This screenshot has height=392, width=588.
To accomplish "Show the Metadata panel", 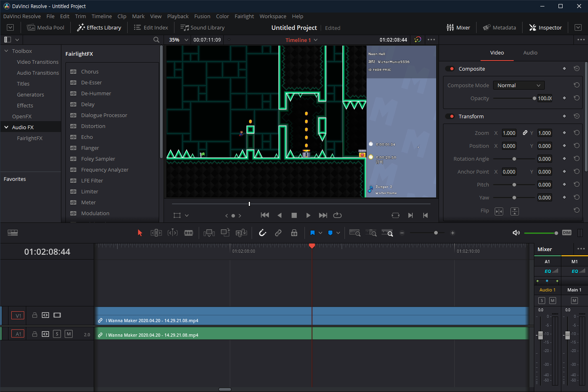I will tap(500, 27).
